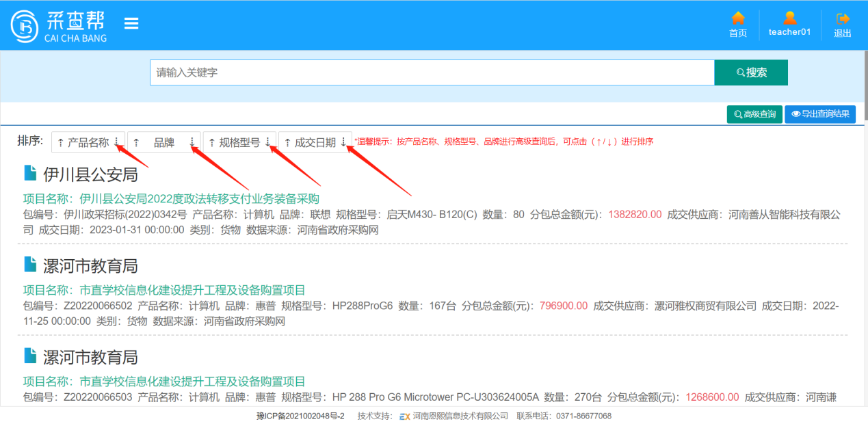Click package number Z20220066503
The height and width of the screenshot is (426, 868).
tap(98, 397)
